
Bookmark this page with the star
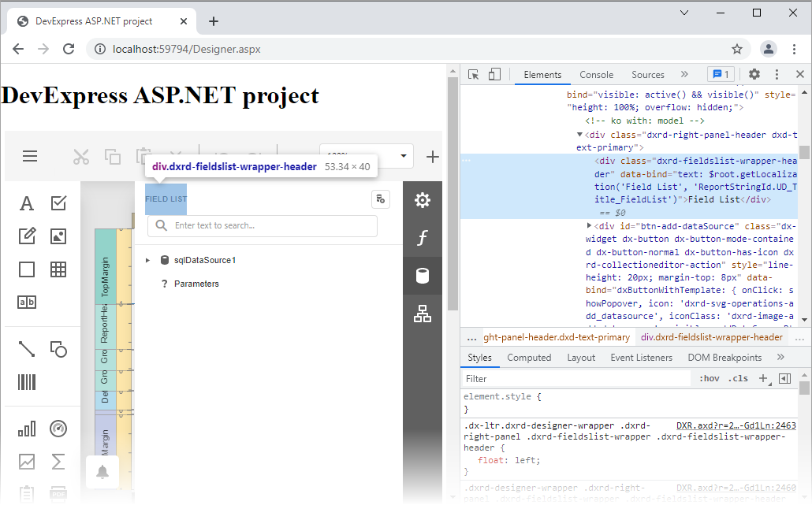737,49
